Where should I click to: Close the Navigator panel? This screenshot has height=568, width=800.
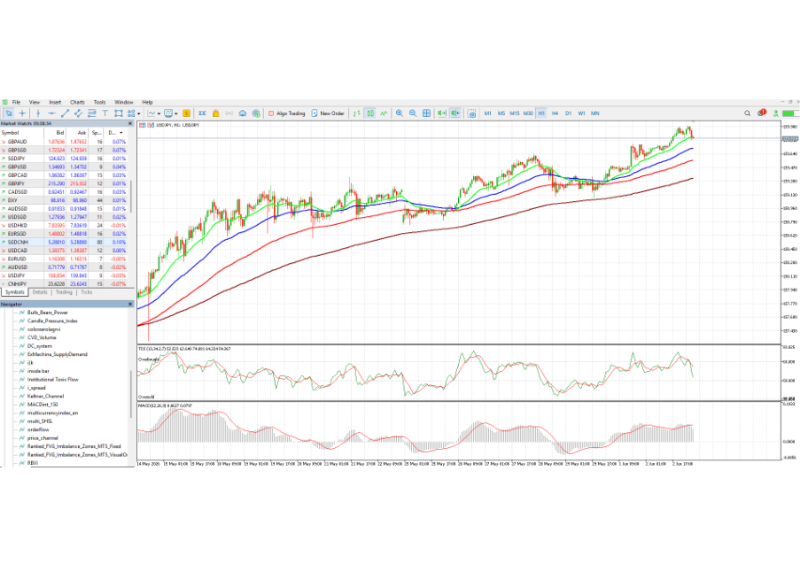(130, 304)
